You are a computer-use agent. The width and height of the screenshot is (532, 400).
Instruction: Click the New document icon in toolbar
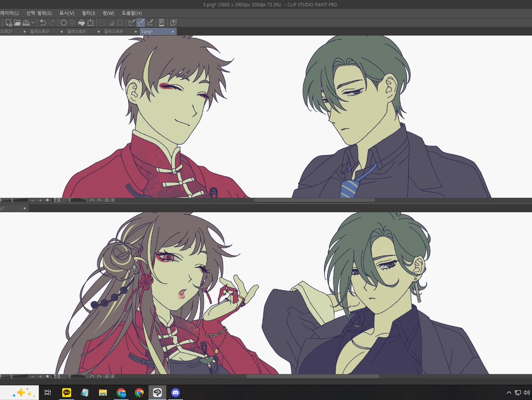click(x=8, y=22)
